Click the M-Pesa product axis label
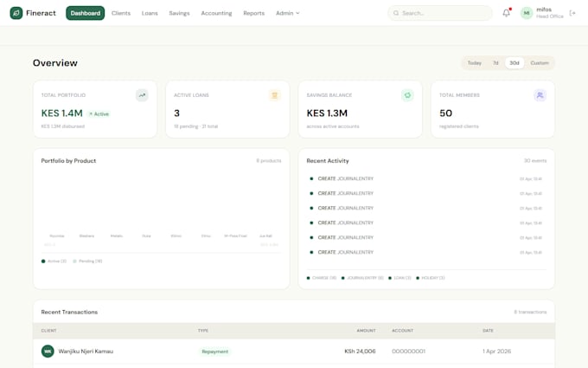Screen dimensions: 588x368 [235, 236]
